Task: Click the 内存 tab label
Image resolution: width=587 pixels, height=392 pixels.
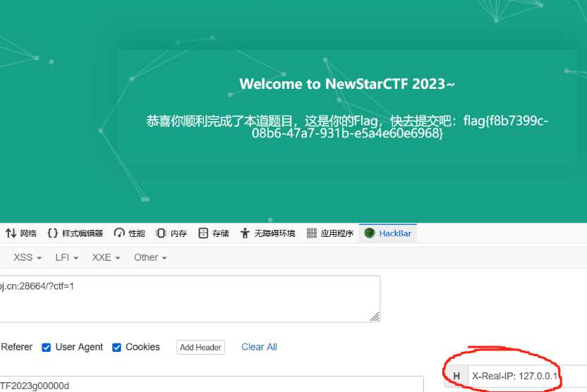Action: click(178, 233)
